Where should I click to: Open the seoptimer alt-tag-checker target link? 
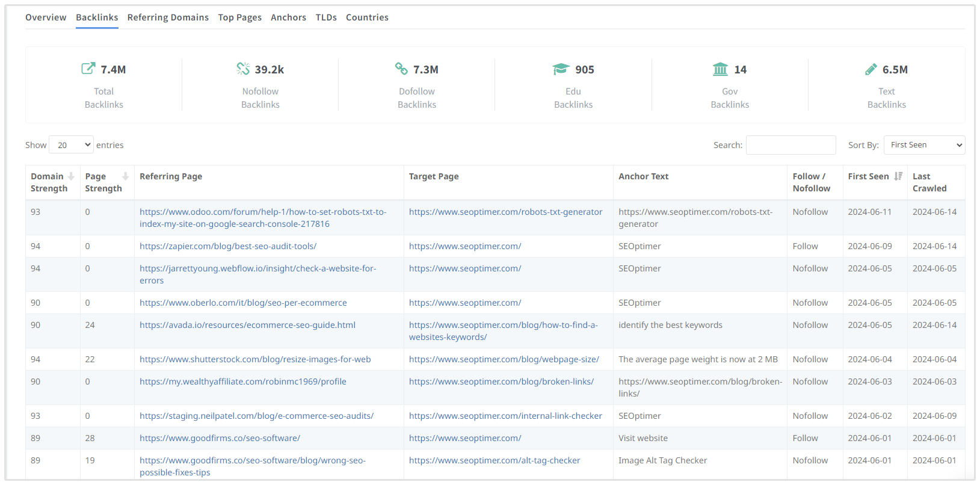(x=495, y=460)
